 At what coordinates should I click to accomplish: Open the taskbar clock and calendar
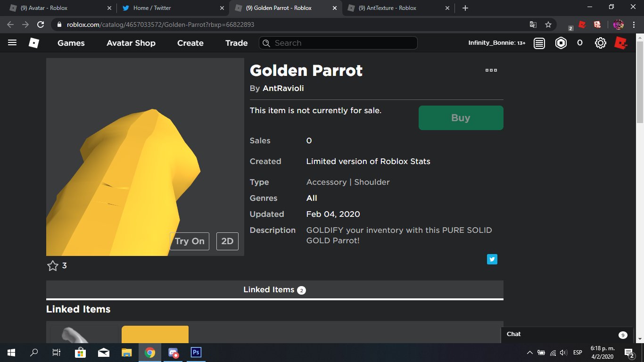click(x=602, y=353)
